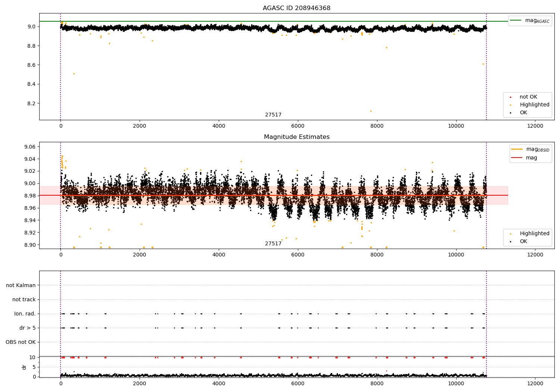Click the 4000 x-tick under the bottom dr plot
The image size is (560, 392).
click(x=218, y=383)
